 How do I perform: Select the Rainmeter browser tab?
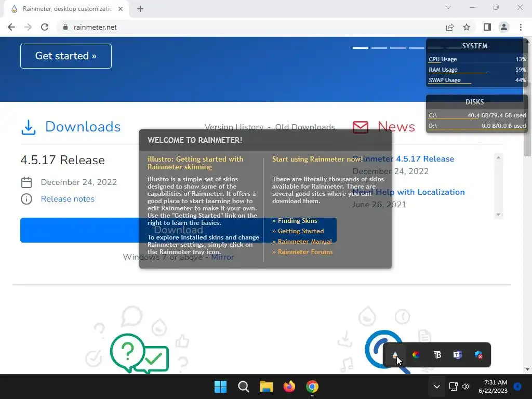click(66, 9)
